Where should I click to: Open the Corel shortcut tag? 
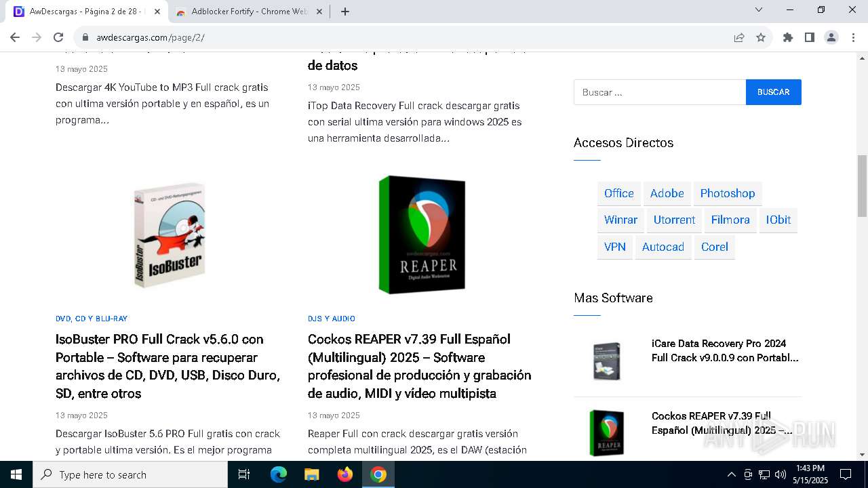[x=715, y=247]
